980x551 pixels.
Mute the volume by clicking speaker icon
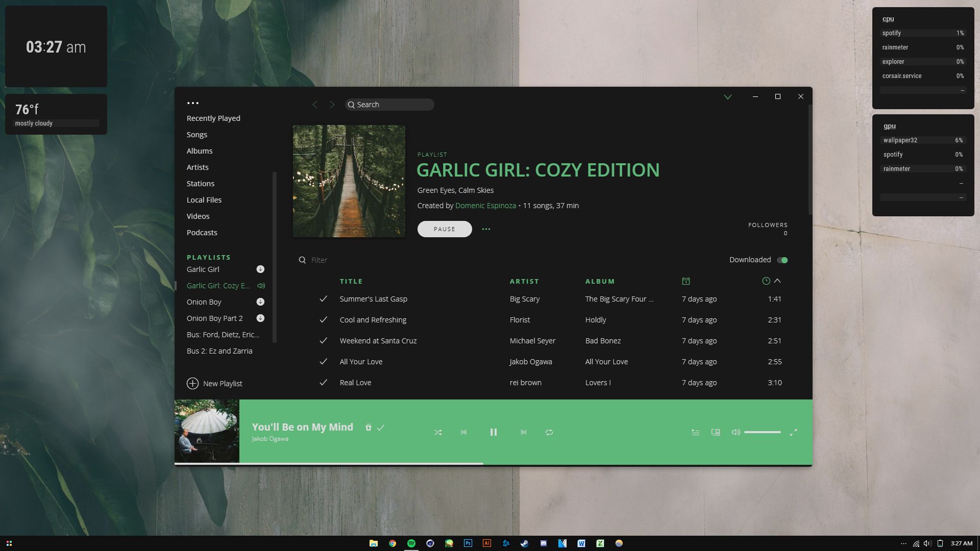tap(735, 432)
